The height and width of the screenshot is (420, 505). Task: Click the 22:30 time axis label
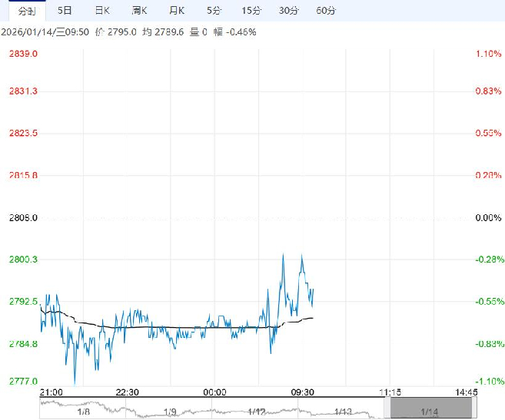click(128, 392)
